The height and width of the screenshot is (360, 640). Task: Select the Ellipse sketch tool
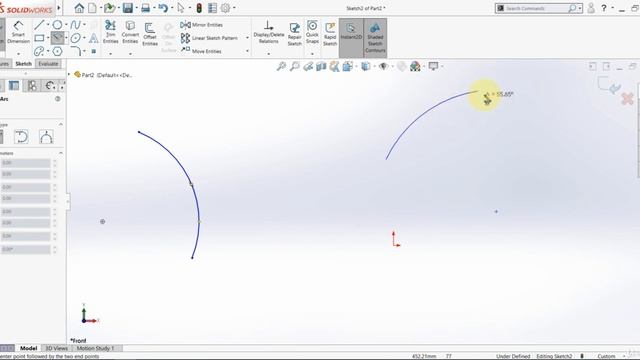click(x=75, y=38)
